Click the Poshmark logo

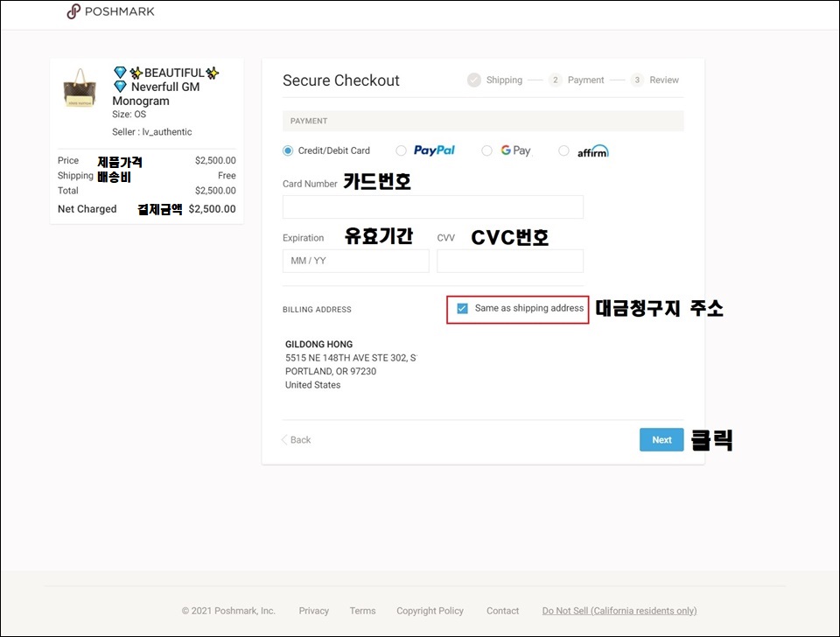[x=110, y=11]
